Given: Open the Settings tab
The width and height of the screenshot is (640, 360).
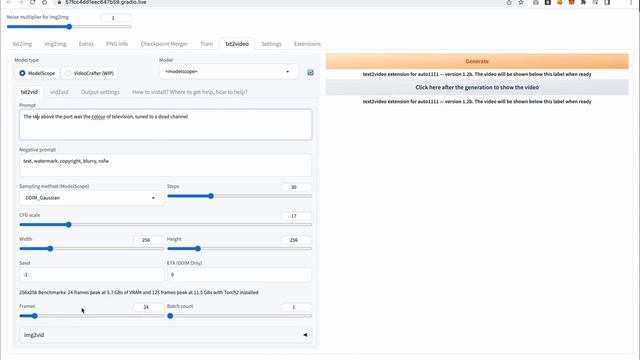Looking at the screenshot, I should (x=271, y=44).
